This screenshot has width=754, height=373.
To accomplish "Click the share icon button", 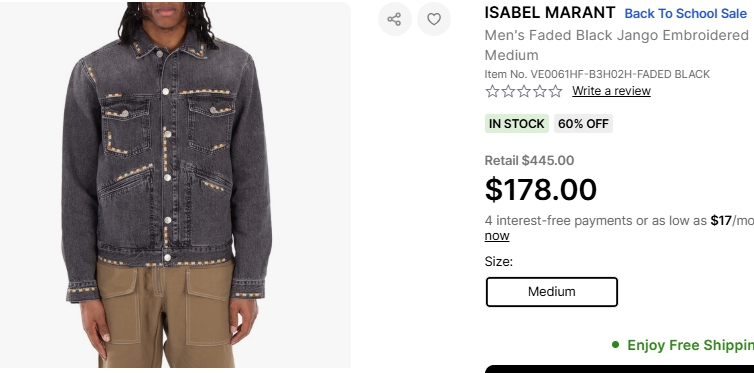I will click(x=395, y=19).
